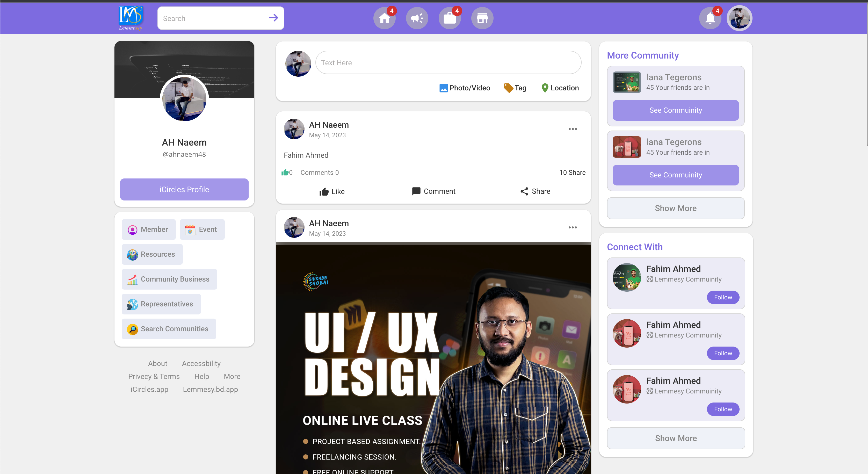See Community for first Iana Tegerons card
This screenshot has width=868, height=474.
click(x=675, y=110)
